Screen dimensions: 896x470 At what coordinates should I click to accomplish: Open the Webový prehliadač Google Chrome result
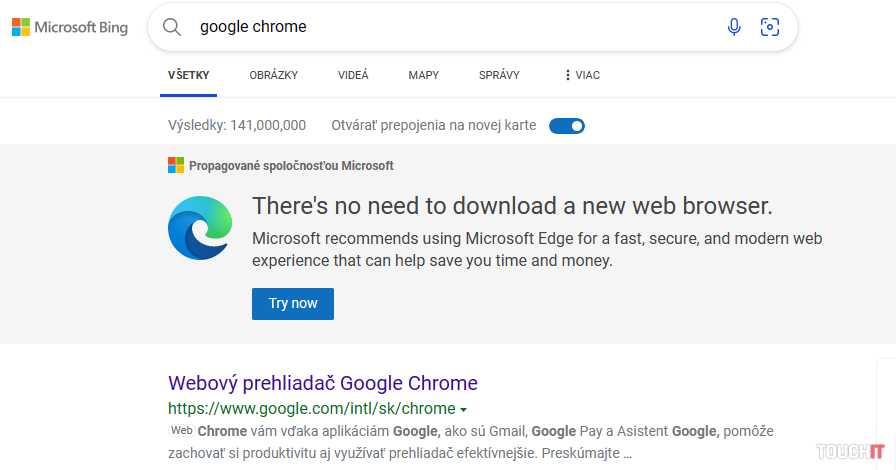(322, 383)
